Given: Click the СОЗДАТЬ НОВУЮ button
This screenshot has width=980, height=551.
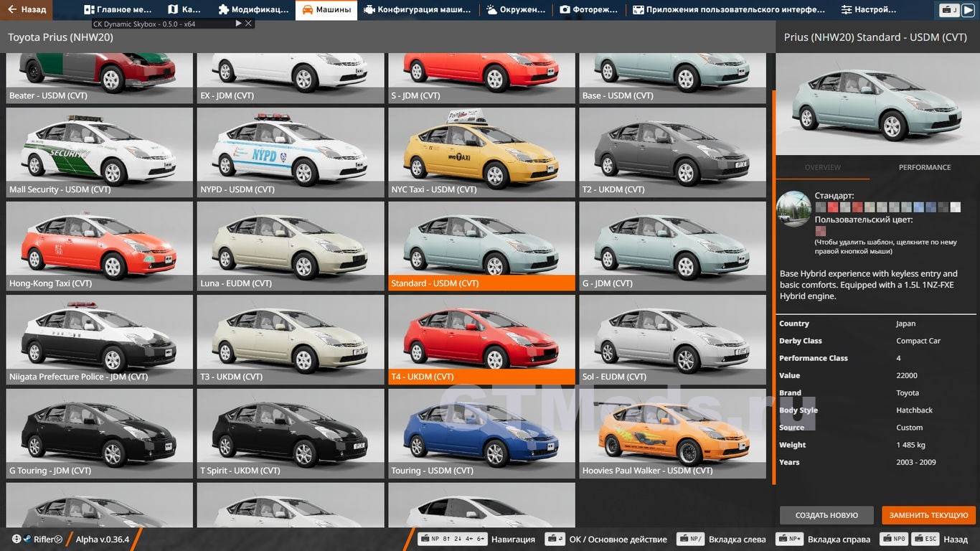Looking at the screenshot, I should (826, 515).
